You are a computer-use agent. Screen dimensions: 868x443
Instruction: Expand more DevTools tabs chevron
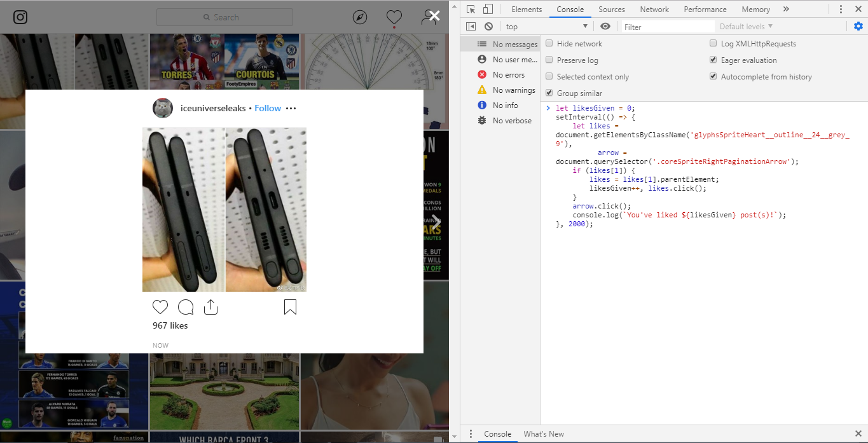(x=786, y=9)
